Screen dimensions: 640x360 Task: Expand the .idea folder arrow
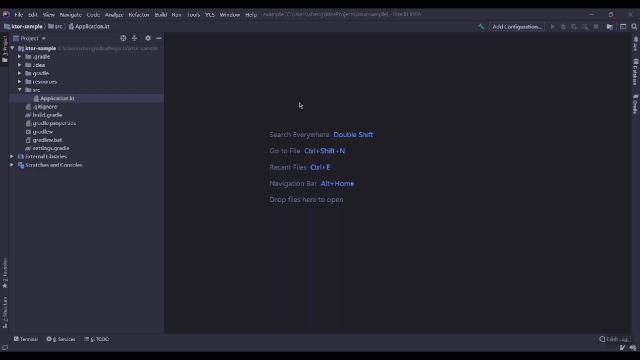(20, 65)
